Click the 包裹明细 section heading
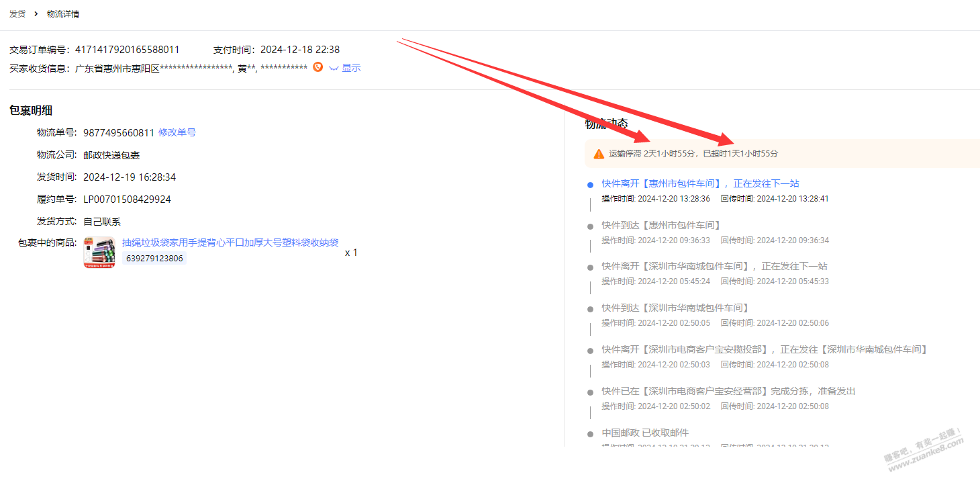Screen dimensions: 980x485 [x=31, y=111]
